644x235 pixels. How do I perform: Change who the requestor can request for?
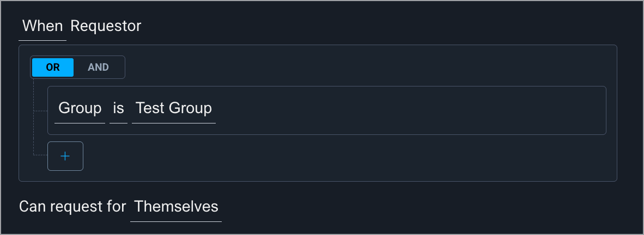[x=176, y=207]
